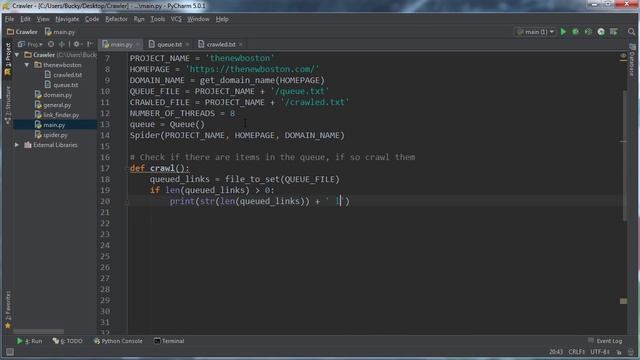Toggle the read-only lock icon in status bar
This screenshot has width=640, height=360.
pyautogui.click(x=619, y=352)
